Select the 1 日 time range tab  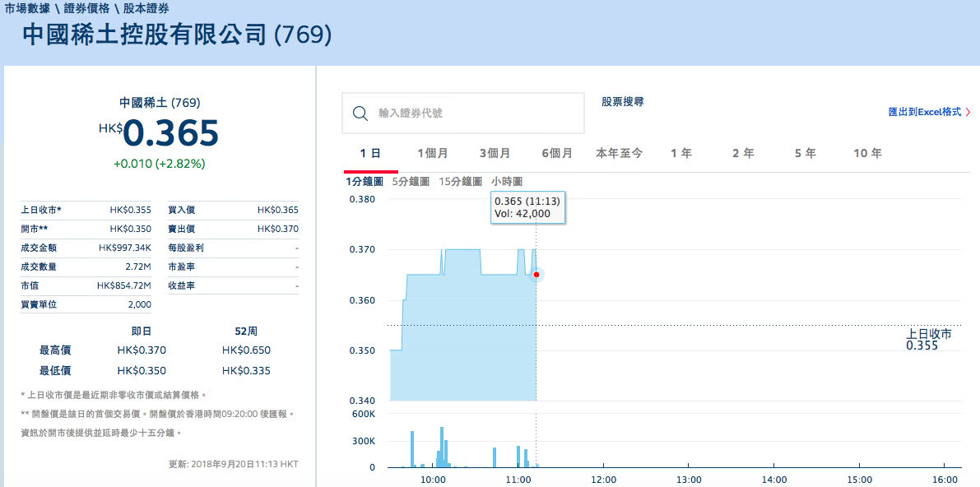click(x=370, y=154)
